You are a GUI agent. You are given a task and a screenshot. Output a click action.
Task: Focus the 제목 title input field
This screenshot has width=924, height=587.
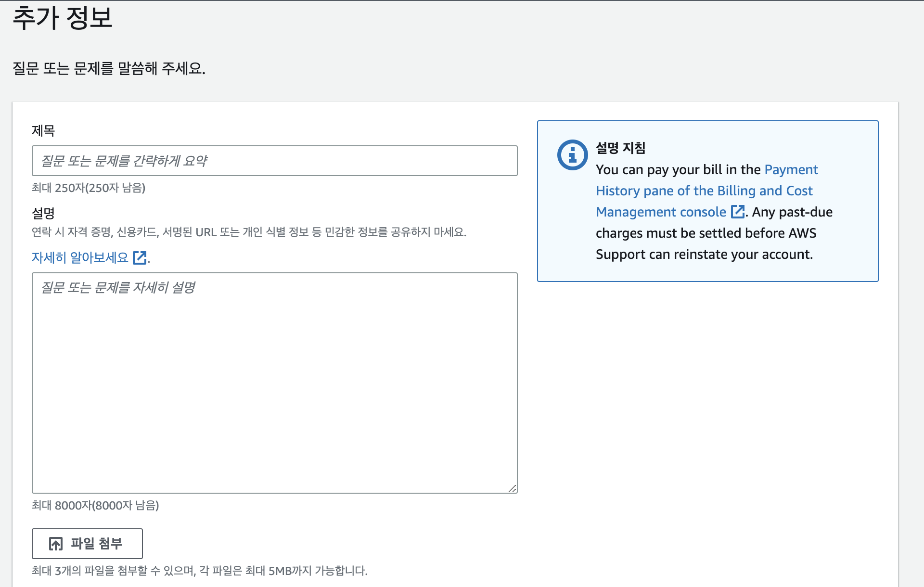click(274, 161)
